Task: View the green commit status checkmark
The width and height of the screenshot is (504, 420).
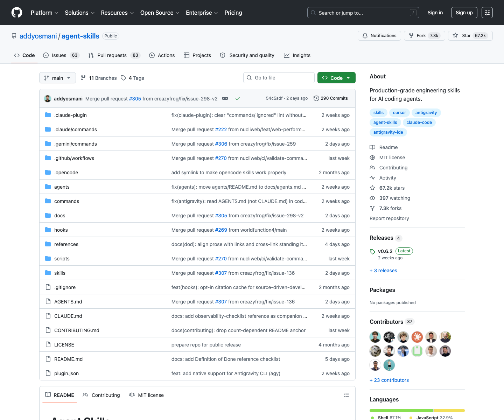Action: (x=238, y=98)
